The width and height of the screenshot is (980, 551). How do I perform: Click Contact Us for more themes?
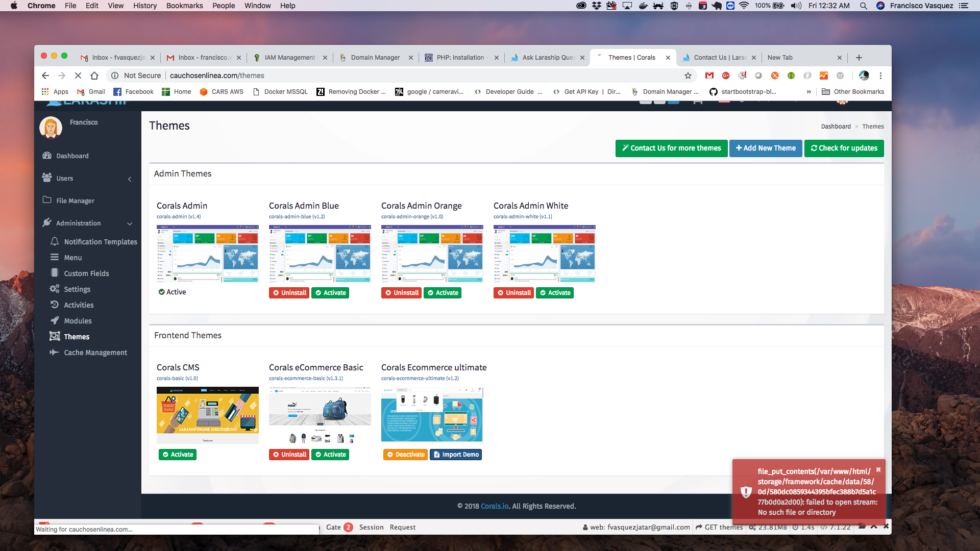click(x=671, y=148)
